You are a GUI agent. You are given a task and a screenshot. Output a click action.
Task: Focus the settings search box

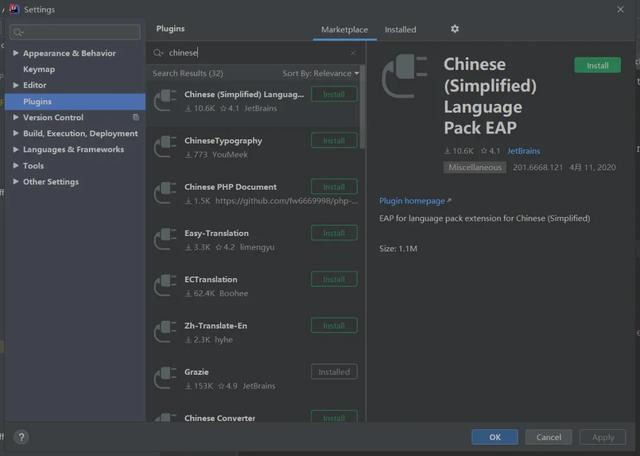tap(75, 32)
